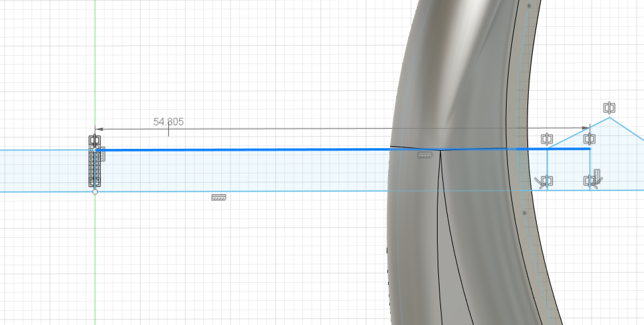Click the topmost symmetry glyph in the stack on the green axis
The height and width of the screenshot is (325, 644).
tap(94, 141)
